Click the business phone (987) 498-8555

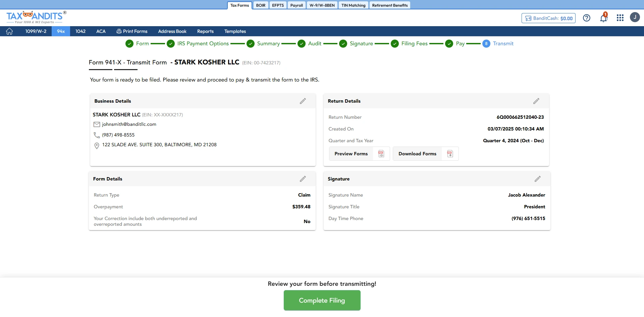point(118,135)
